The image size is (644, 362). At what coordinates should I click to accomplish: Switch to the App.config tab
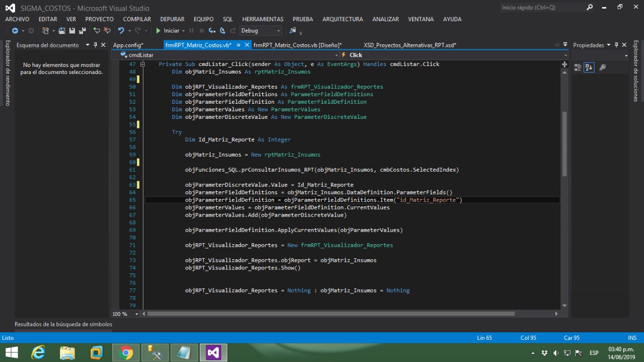coord(128,45)
